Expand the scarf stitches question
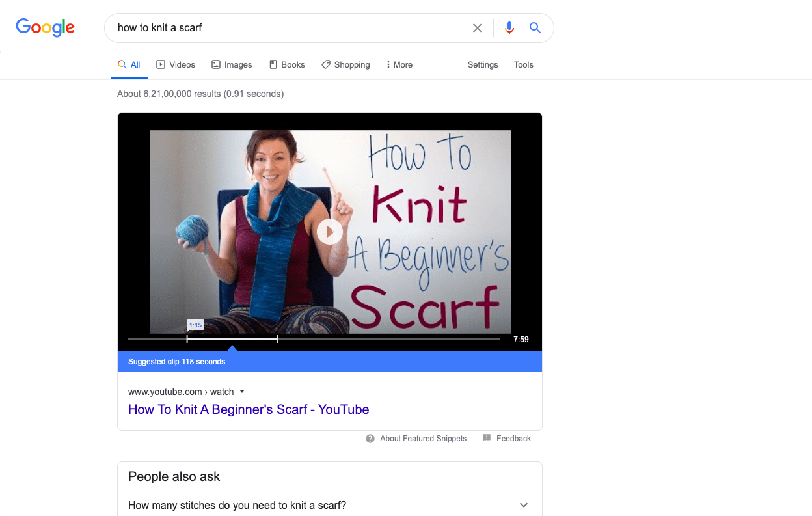812x516 pixels. coord(524,505)
